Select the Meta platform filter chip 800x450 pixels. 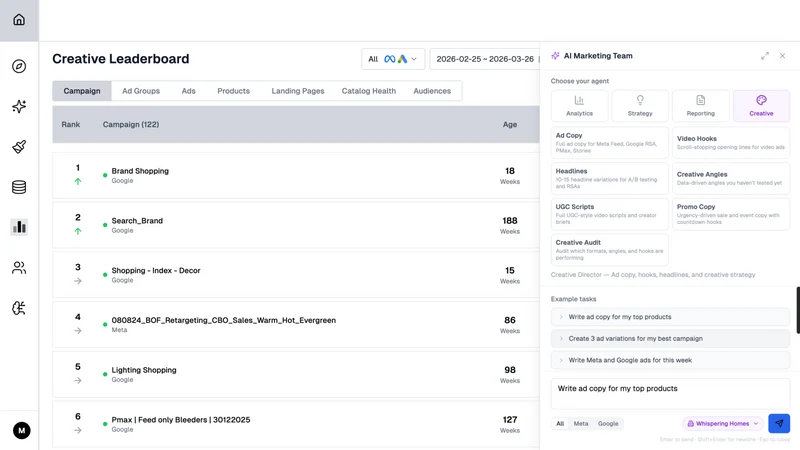(581, 423)
